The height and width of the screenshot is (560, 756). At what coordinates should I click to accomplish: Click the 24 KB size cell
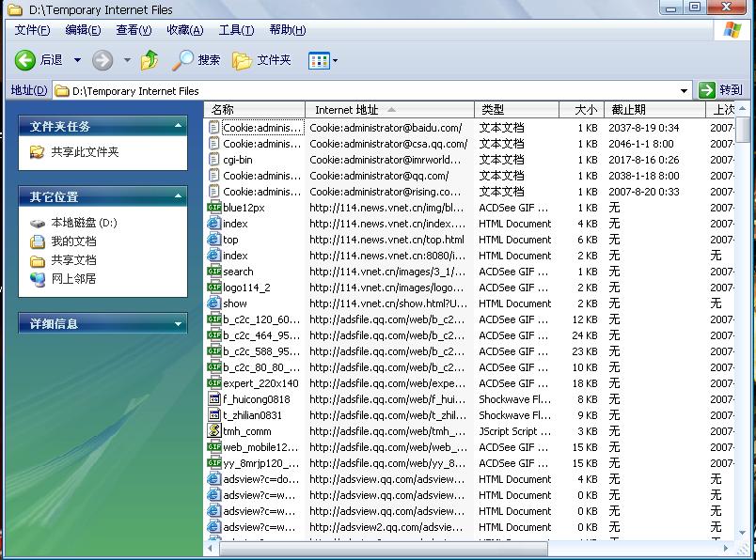point(585,334)
